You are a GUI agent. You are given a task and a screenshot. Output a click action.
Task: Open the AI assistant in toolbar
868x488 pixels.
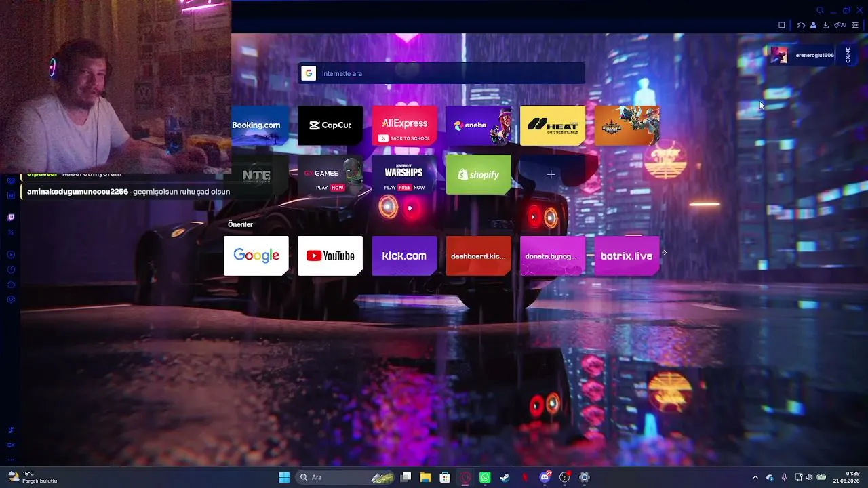[x=841, y=25]
